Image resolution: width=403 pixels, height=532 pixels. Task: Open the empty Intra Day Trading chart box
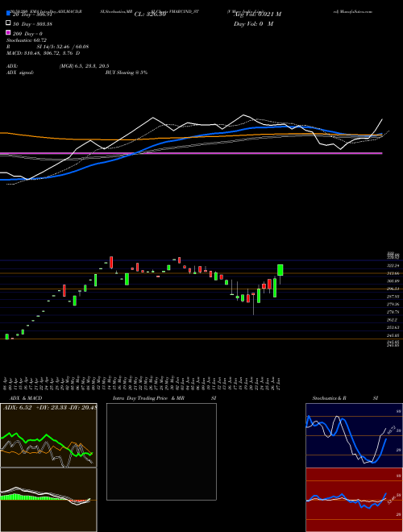click(x=161, y=451)
